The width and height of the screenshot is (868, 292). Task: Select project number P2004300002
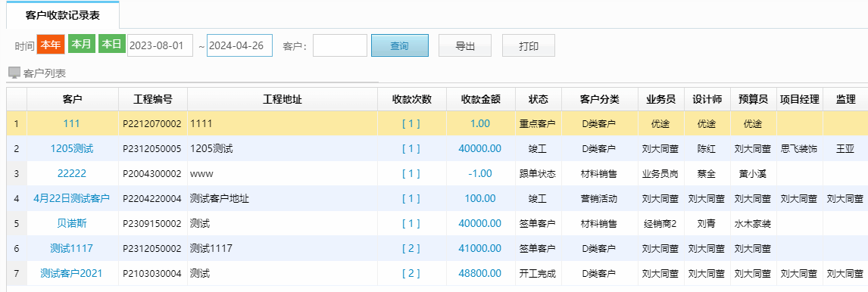point(152,174)
